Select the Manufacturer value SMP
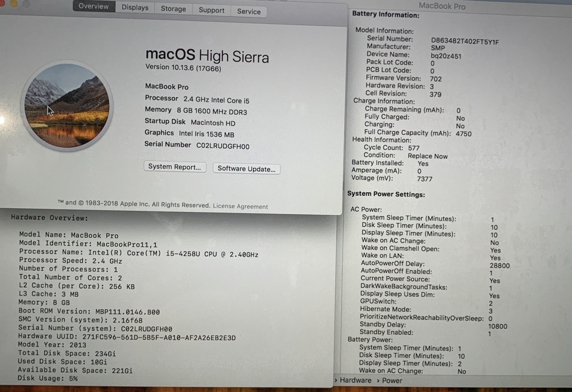Screen dimensions: 572x392 (438, 48)
